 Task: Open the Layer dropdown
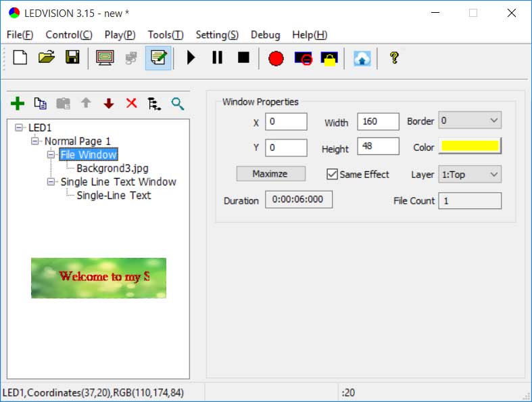pos(470,175)
